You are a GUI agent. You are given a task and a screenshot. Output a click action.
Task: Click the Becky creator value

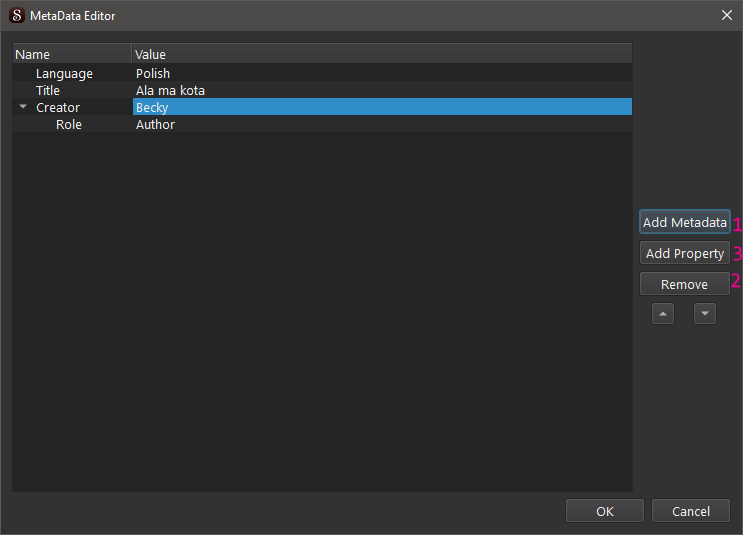coord(152,107)
